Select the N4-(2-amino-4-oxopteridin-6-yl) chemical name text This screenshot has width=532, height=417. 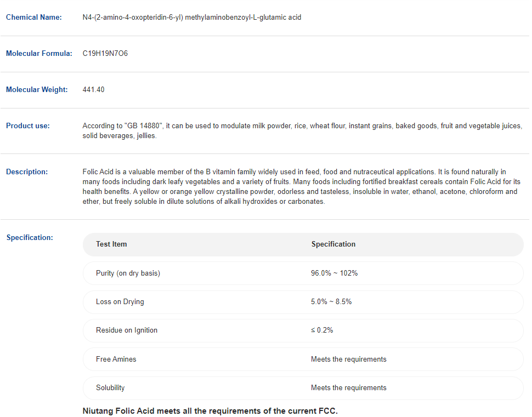[191, 18]
